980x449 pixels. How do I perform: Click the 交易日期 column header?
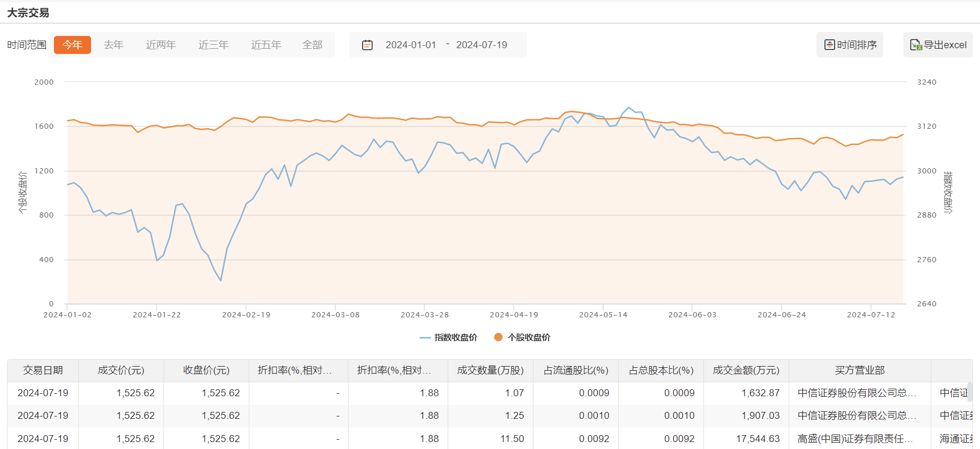(43, 370)
